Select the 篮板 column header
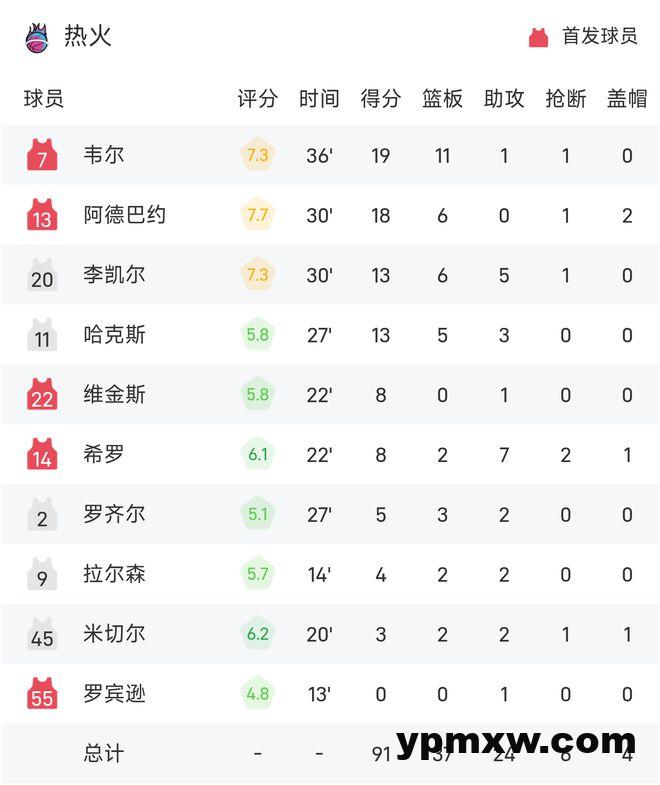Image resolution: width=660 pixels, height=785 pixels. tap(442, 99)
